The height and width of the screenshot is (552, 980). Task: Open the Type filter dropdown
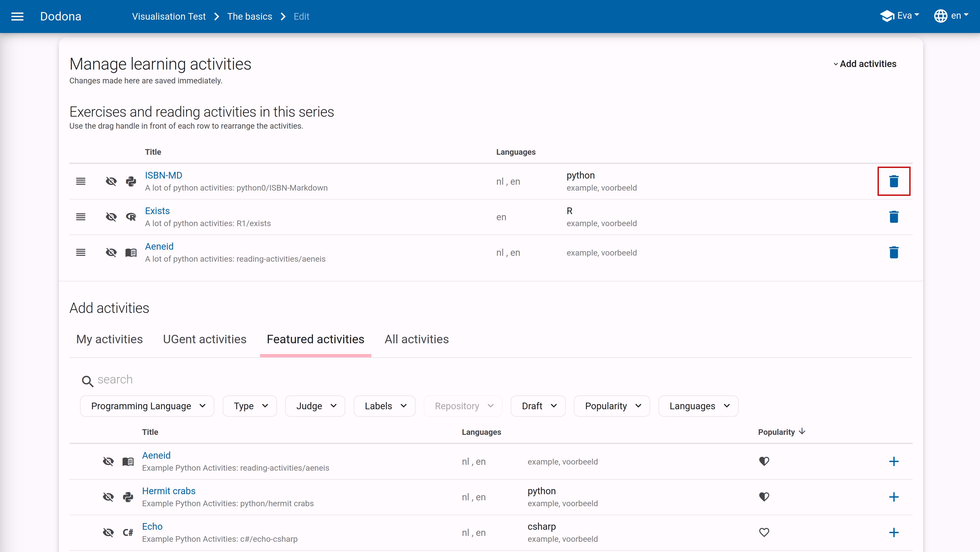click(250, 406)
